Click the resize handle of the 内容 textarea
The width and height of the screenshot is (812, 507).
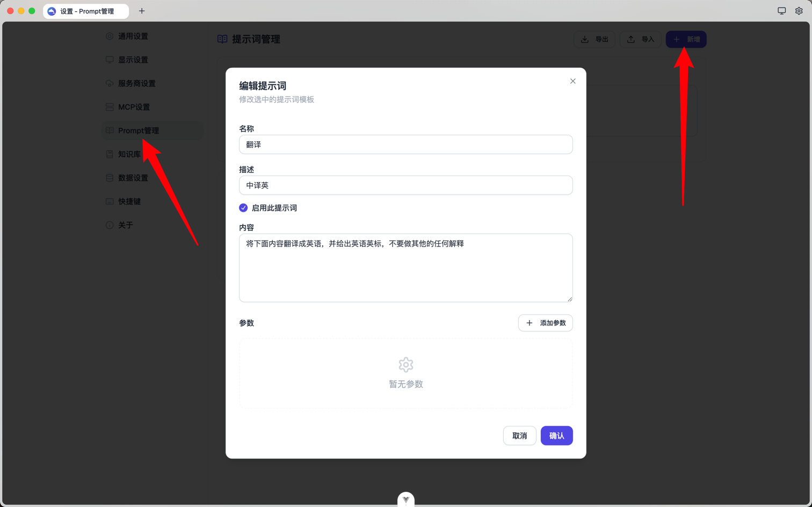569,299
